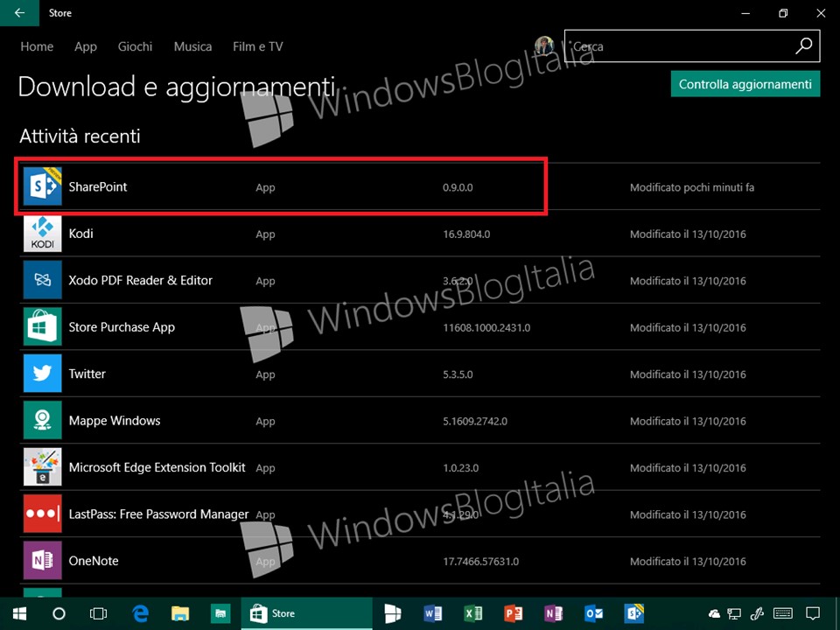
Task: Switch to the App section
Action: point(86,47)
